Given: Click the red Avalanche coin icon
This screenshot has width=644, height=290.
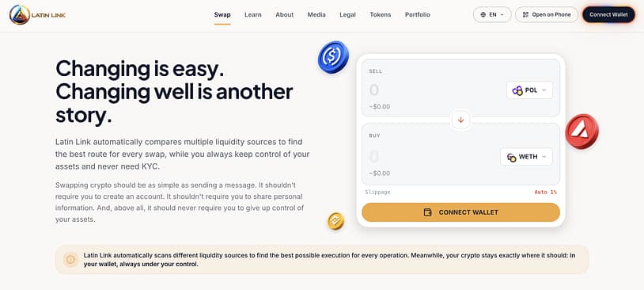Looking at the screenshot, I should 581,132.
